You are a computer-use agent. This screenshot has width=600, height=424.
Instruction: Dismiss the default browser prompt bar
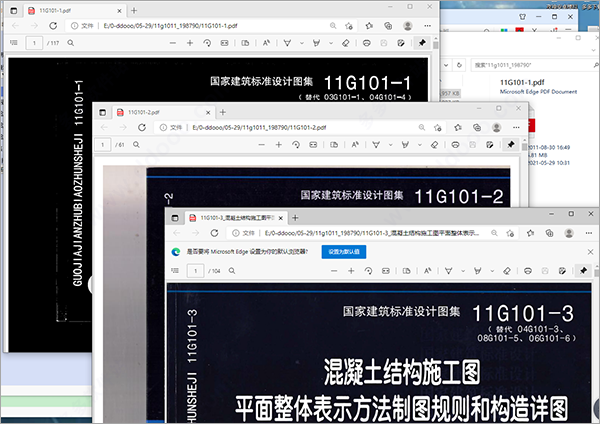pos(590,252)
